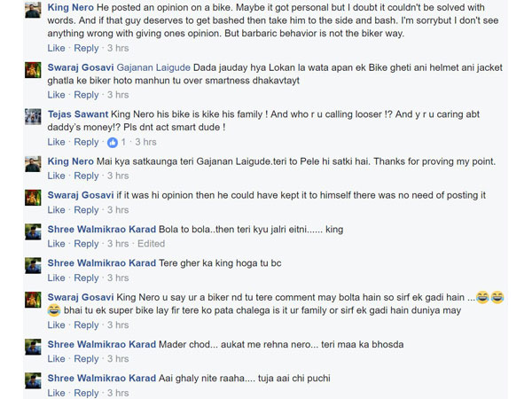Viewport: 532px width, 399px height.
Task: Open Tejas Sawant's profile picture
Action: [x=33, y=117]
